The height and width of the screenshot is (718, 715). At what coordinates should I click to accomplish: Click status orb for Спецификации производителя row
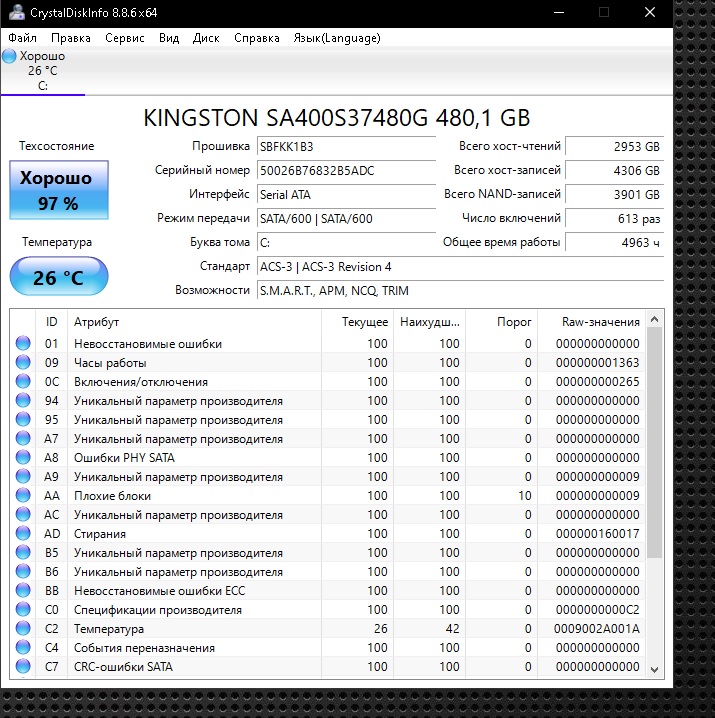[23, 609]
